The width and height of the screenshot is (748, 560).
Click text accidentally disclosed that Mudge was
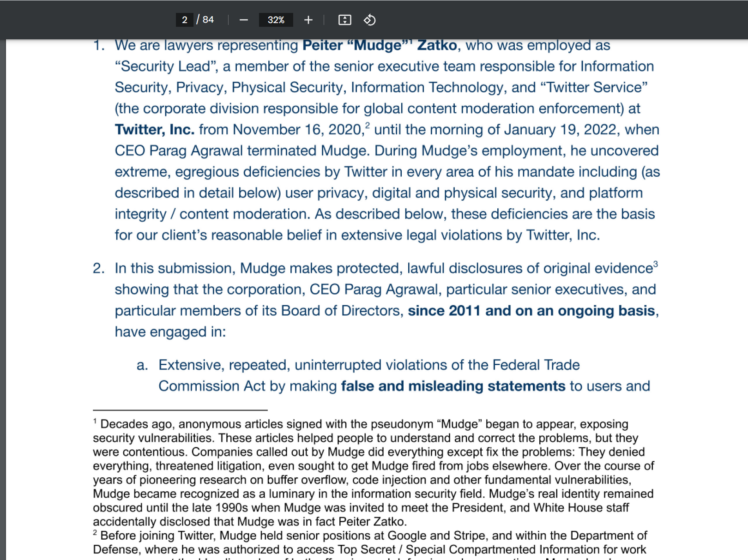[x=250, y=522]
